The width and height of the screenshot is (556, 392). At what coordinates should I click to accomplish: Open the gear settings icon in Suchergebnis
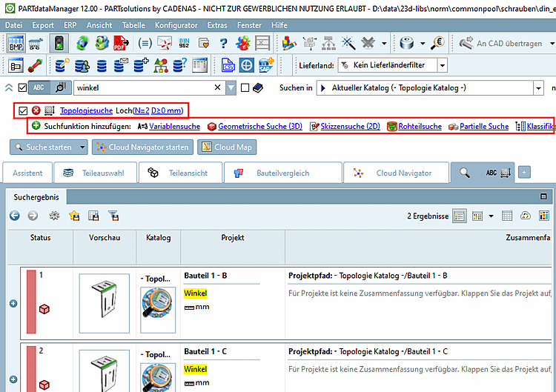(x=54, y=216)
